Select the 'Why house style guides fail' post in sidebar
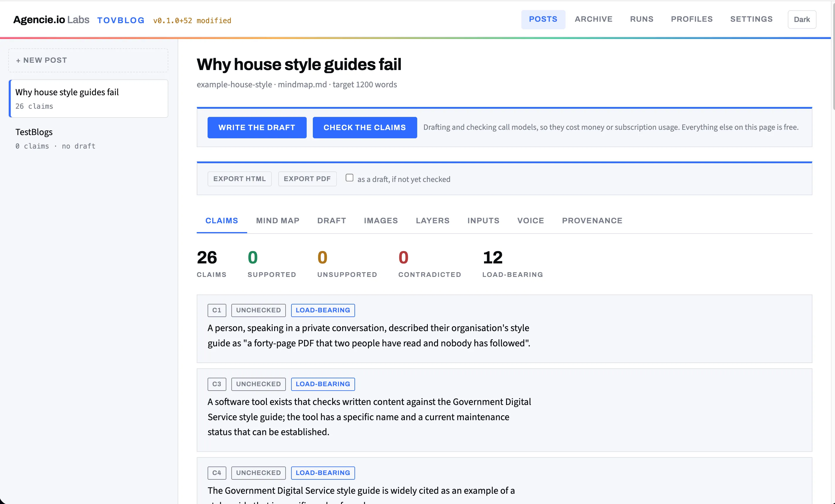Viewport: 835px width, 504px height. click(88, 98)
